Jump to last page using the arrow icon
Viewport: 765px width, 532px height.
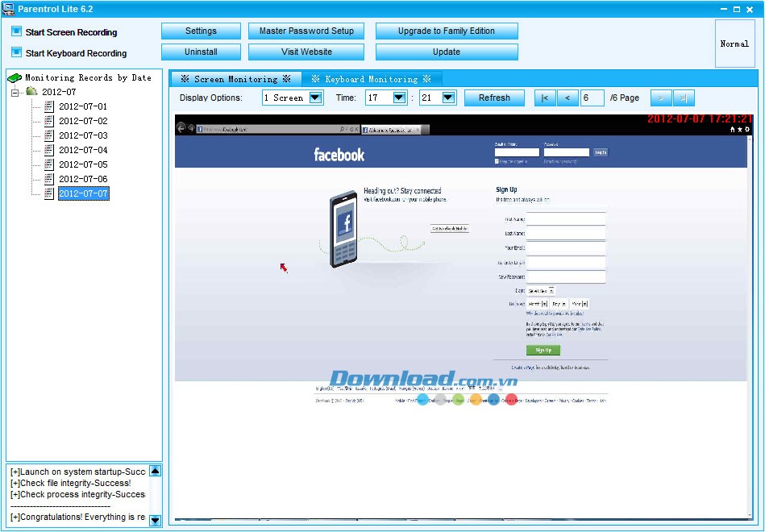(684, 98)
